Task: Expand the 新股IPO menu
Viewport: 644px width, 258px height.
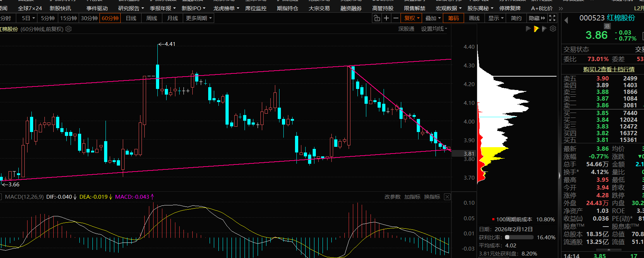Action: [x=193, y=8]
